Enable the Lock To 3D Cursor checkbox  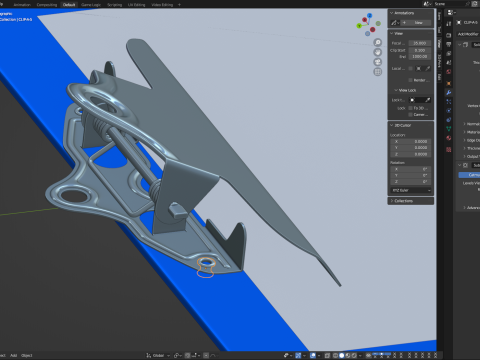[x=410, y=108]
